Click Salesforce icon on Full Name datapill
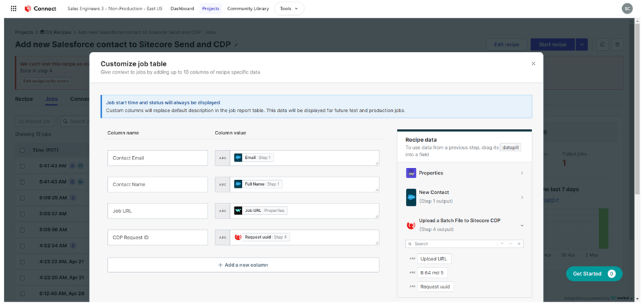Viewport: 644px width, 305px height. tap(238, 184)
